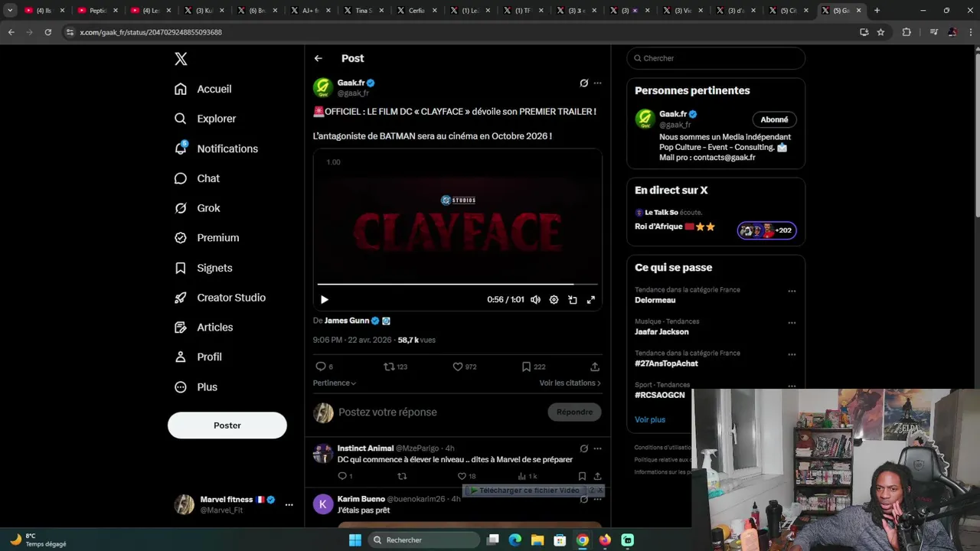Open Chrome extensions puzzle icon
The image size is (980, 551).
[x=906, y=32]
